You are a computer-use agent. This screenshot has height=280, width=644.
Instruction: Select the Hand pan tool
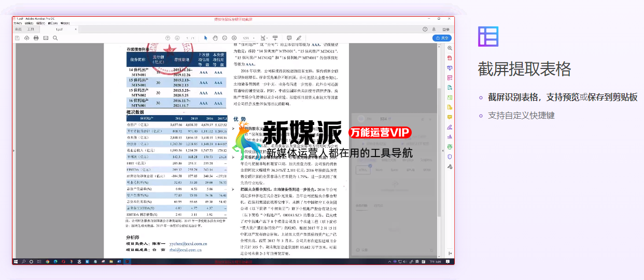tap(215, 38)
